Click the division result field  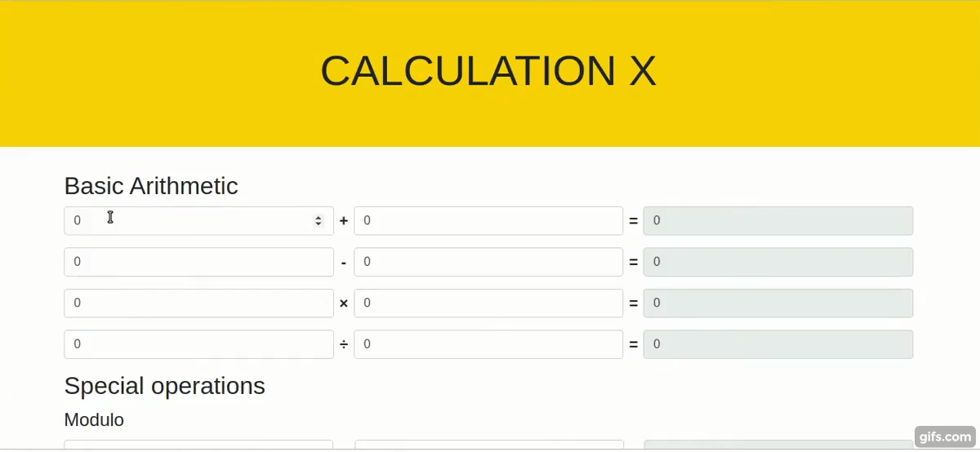(x=778, y=344)
